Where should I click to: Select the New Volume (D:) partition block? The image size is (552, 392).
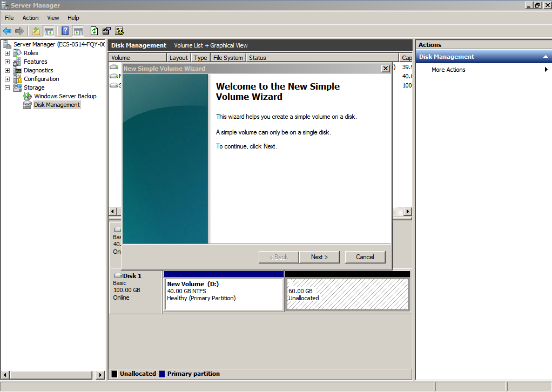224,291
